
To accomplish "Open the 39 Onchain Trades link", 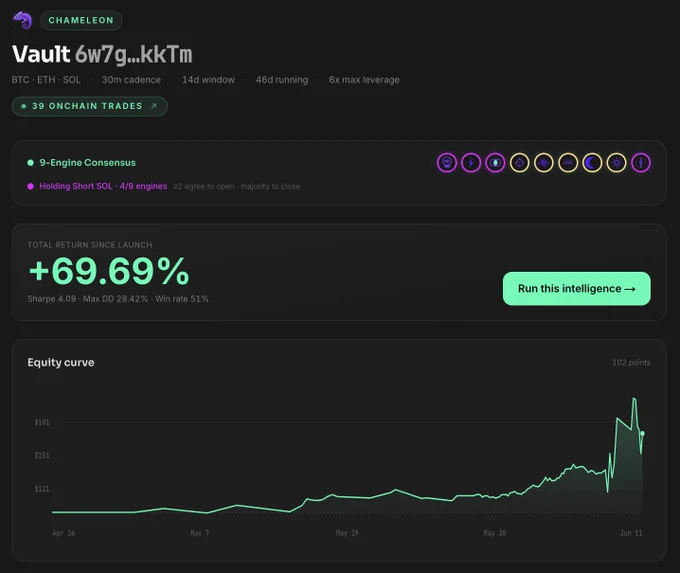I will [89, 106].
